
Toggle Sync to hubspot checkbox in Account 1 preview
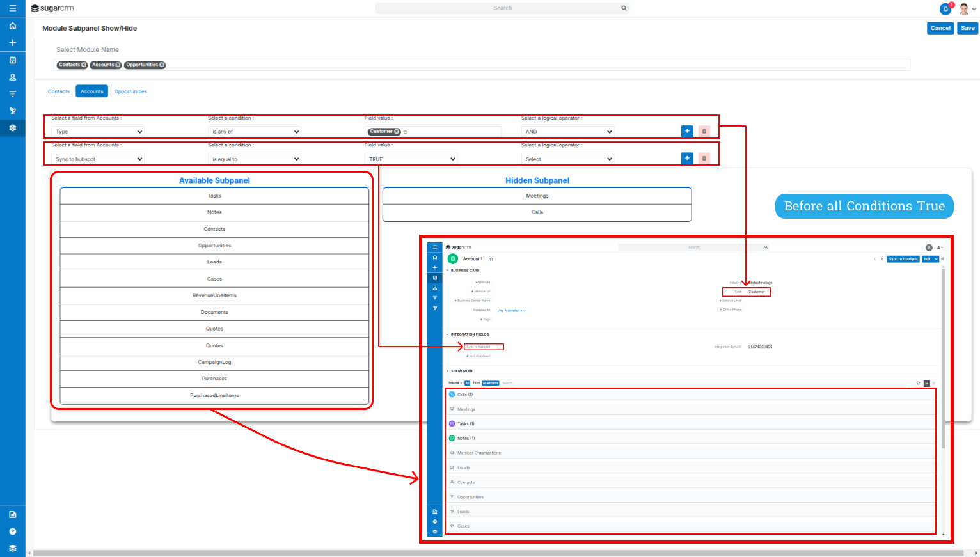coord(500,347)
